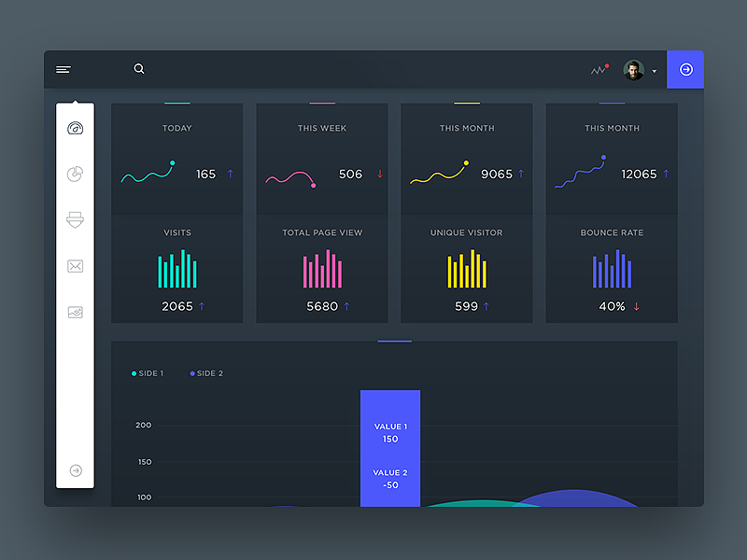Click the search magnifier icon
This screenshot has width=747, height=560.
[139, 69]
